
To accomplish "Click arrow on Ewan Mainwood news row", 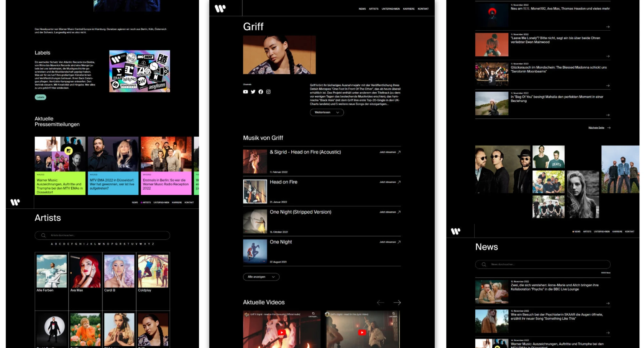I will tap(608, 56).
